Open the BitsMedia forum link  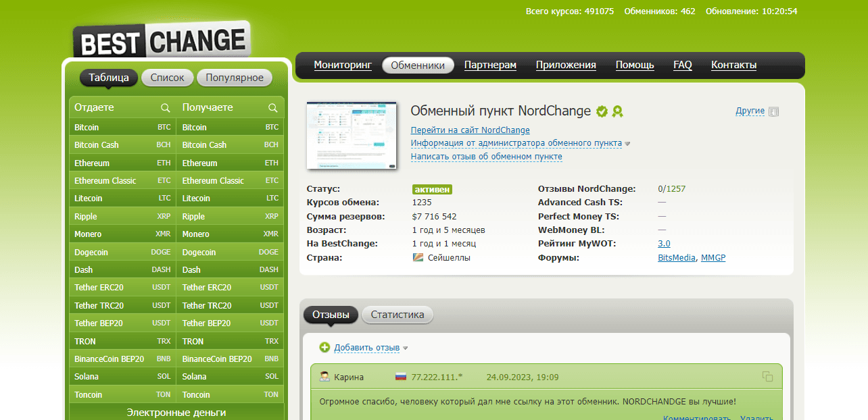[x=677, y=258]
